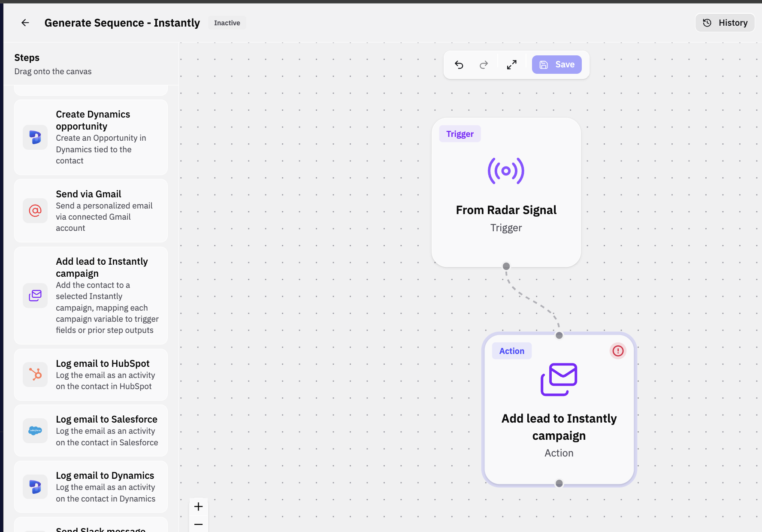Expand canvas to fullscreen

511,65
